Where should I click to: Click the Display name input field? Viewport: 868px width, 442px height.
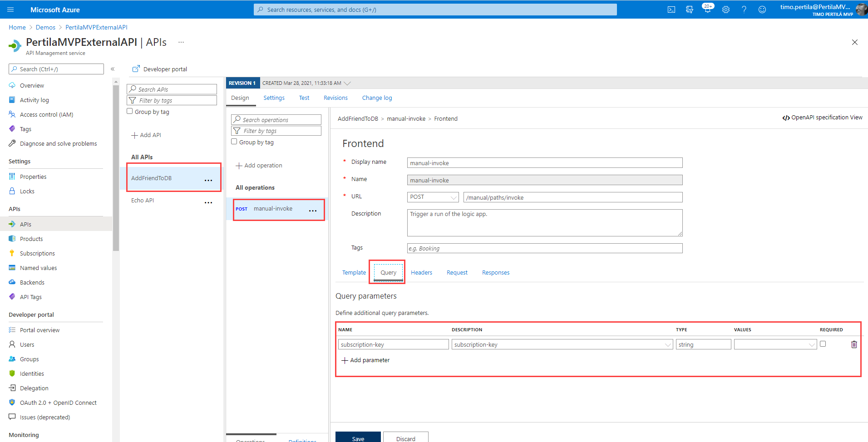[x=544, y=163]
